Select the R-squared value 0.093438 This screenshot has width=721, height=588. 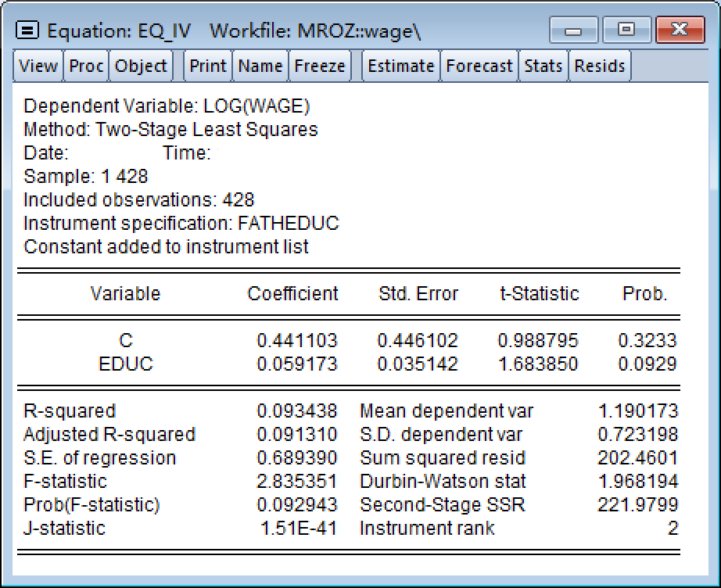(x=297, y=411)
